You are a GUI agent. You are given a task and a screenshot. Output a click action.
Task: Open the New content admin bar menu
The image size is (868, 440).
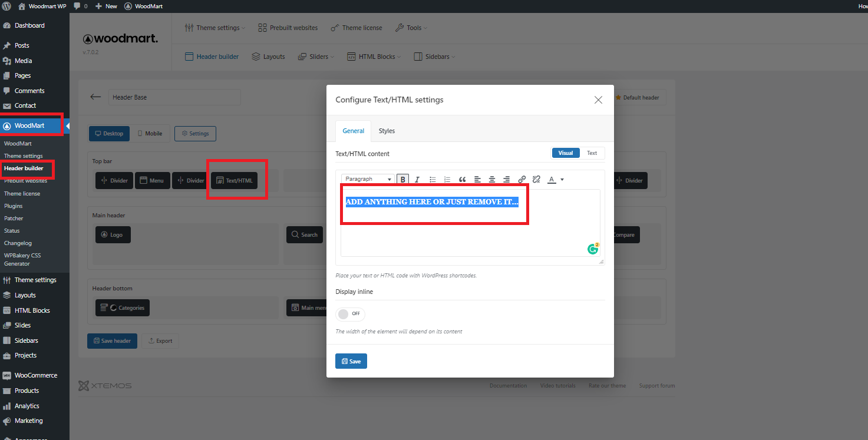pos(106,6)
